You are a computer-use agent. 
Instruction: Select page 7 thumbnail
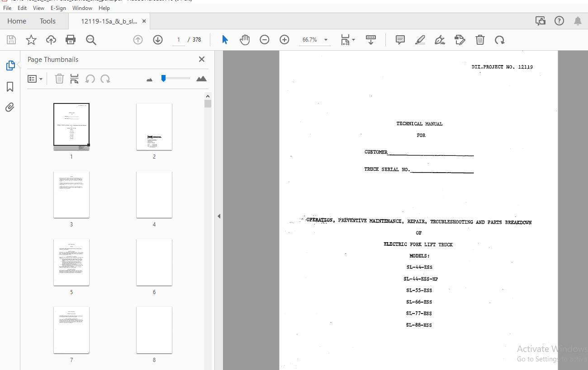pyautogui.click(x=71, y=330)
